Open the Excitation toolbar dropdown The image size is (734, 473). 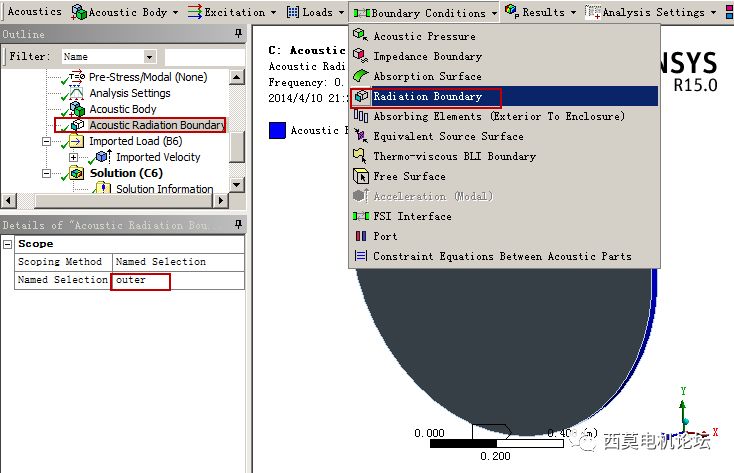pos(273,13)
